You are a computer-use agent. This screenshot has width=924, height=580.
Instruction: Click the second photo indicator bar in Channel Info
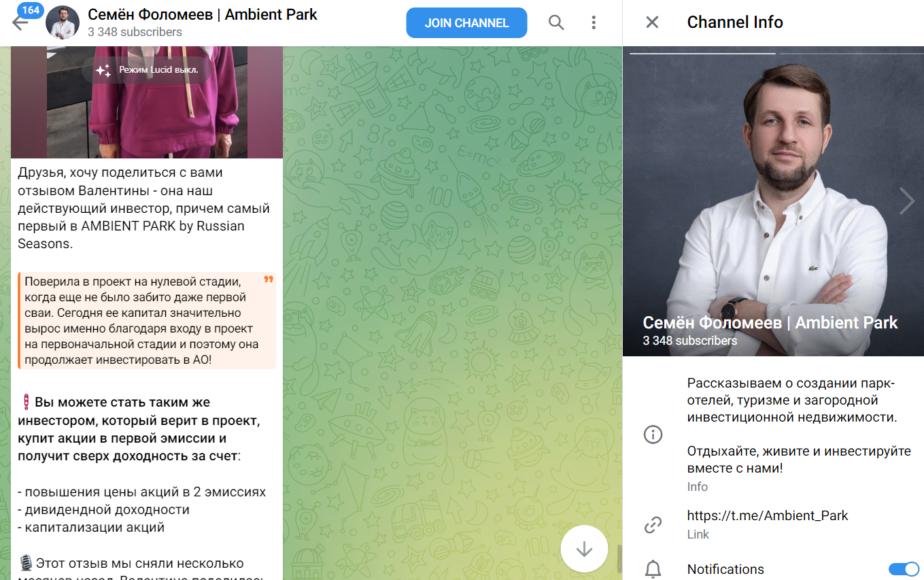851,52
